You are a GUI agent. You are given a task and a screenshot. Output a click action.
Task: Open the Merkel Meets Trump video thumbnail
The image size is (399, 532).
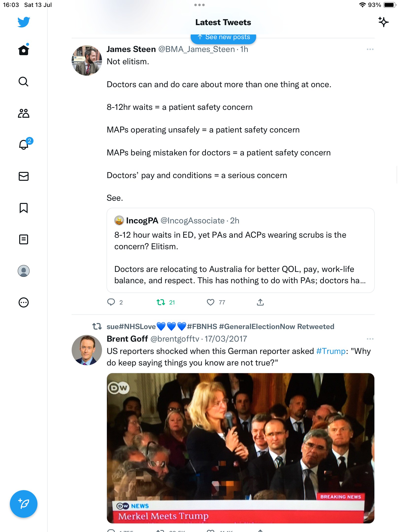240,448
